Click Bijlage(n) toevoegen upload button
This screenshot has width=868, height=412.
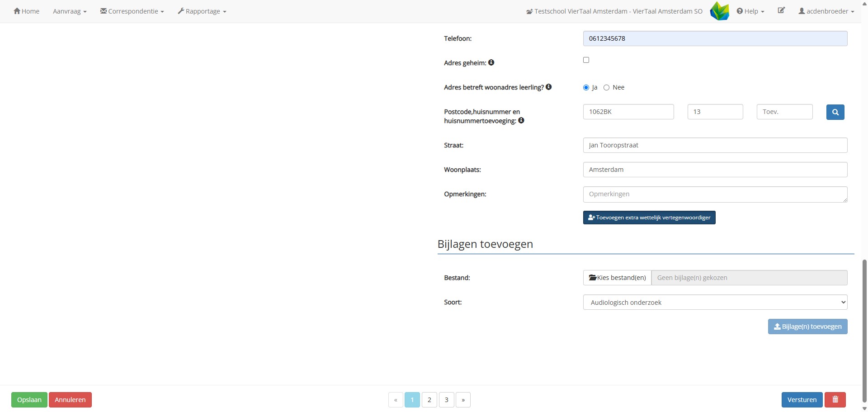tap(808, 327)
